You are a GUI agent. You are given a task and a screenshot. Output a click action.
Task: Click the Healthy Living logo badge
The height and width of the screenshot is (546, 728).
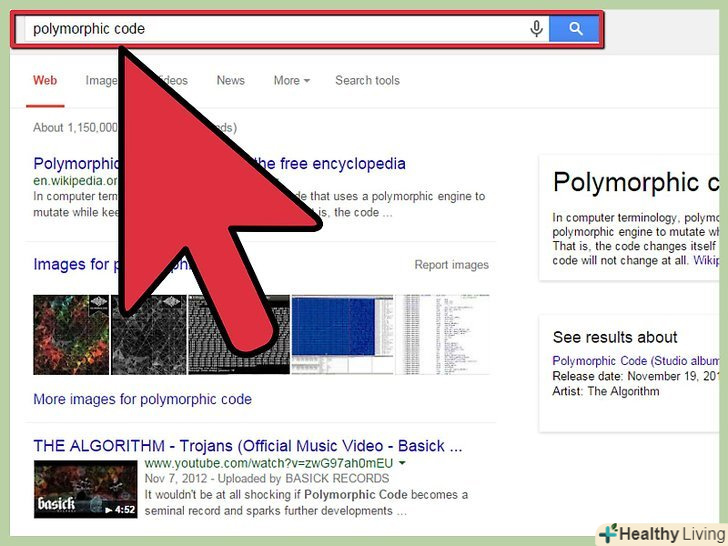pyautogui.click(x=663, y=534)
